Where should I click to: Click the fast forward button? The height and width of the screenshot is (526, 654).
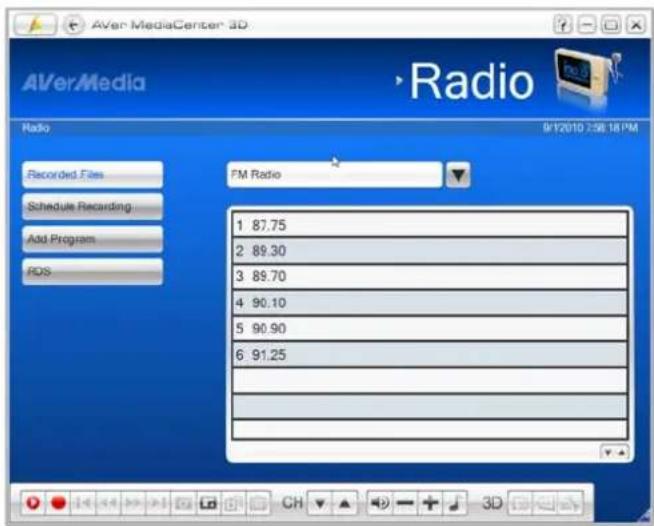(x=133, y=503)
